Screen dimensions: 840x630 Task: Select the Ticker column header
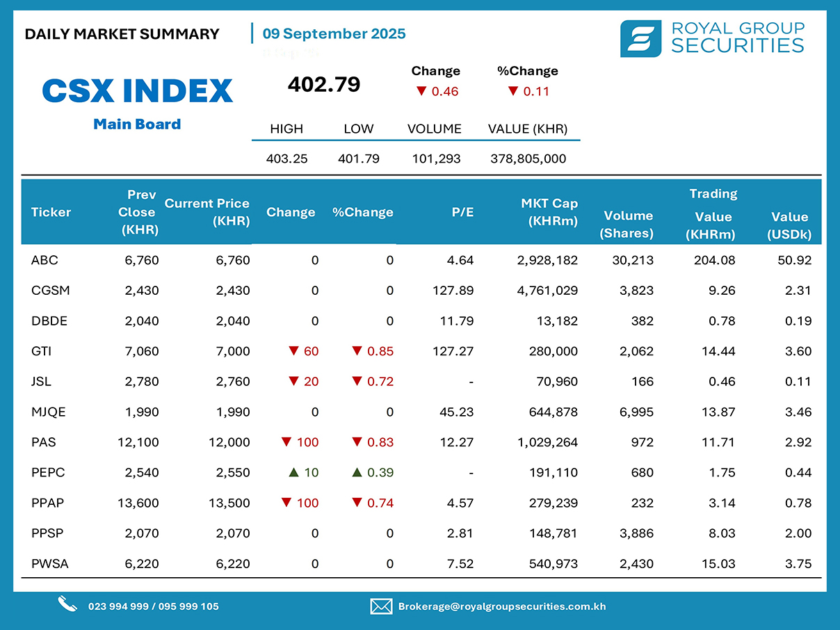click(x=51, y=213)
